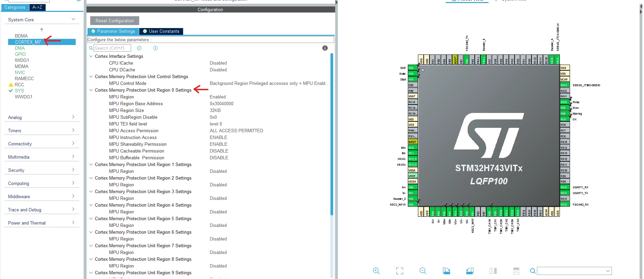Rotate the chip view counter-clockwise
Image resolution: width=644 pixels, height=279 pixels.
click(x=470, y=271)
